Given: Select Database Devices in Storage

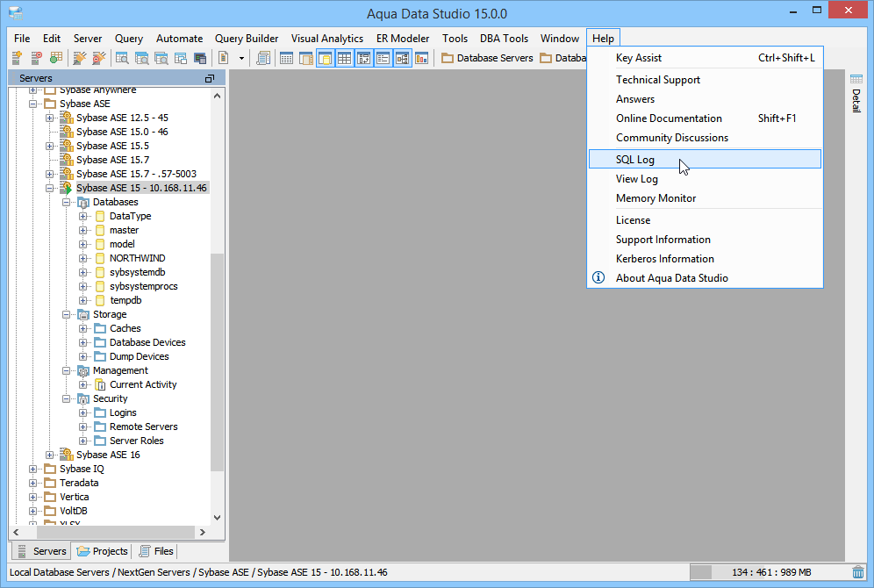Looking at the screenshot, I should pos(147,342).
